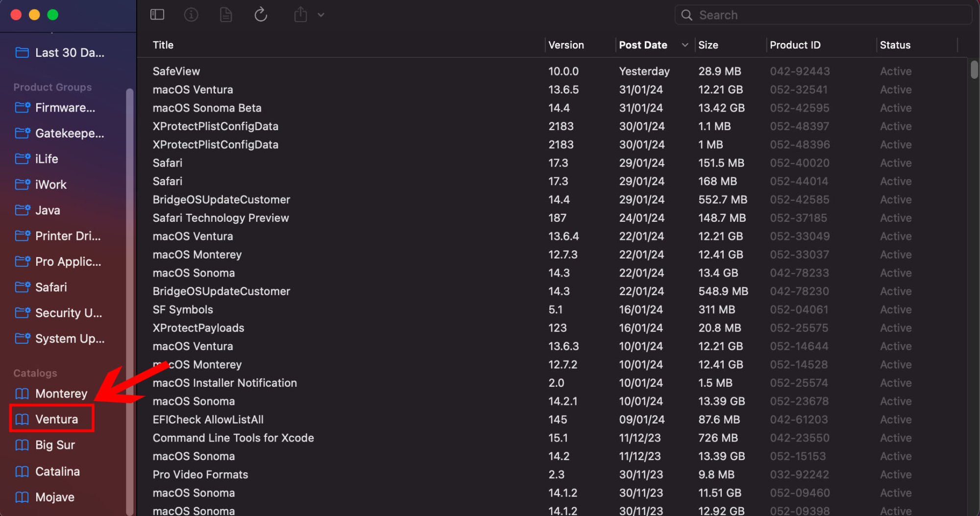
Task: Click the document icon in toolbar
Action: 226,15
